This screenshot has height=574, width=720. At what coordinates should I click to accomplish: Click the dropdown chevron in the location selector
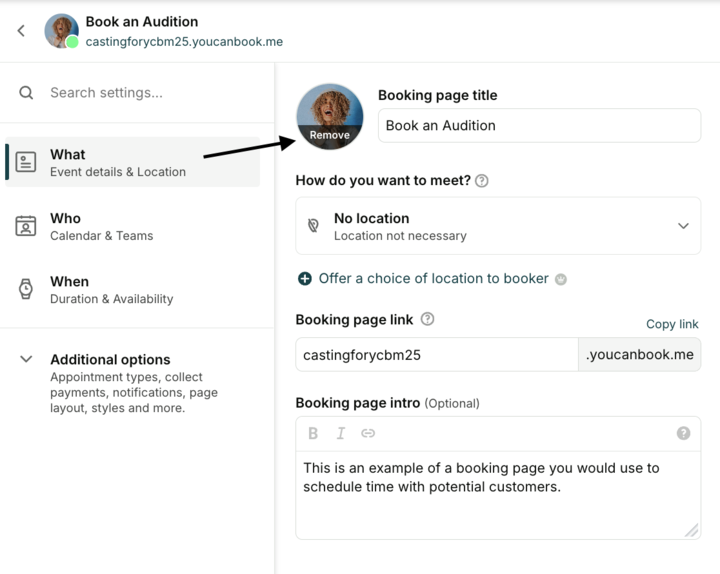click(683, 226)
